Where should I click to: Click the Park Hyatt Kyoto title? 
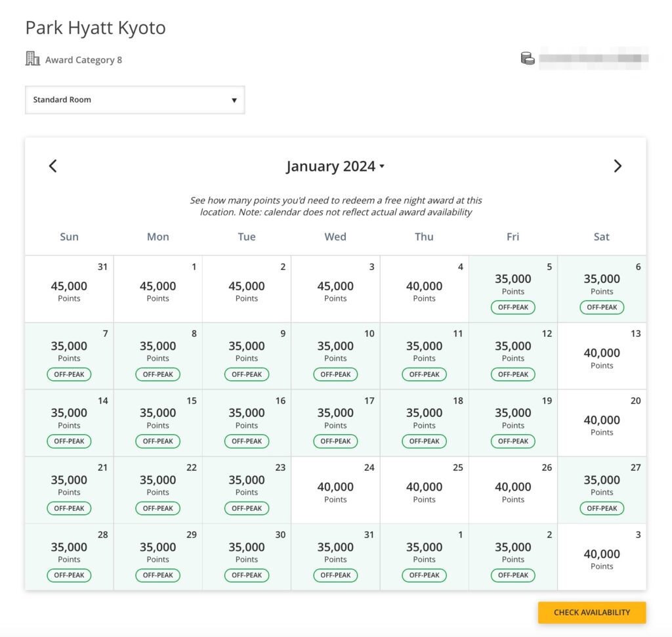[x=95, y=28]
